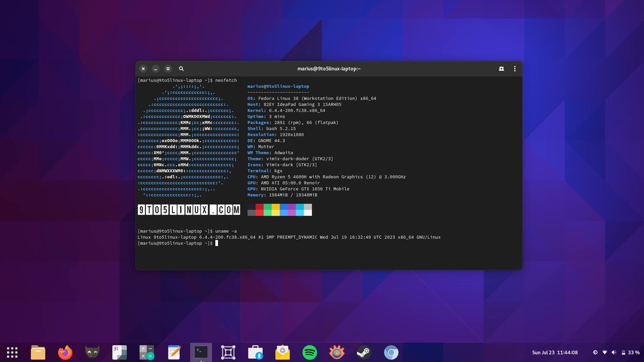Screen dimensions: 644x362
Task: Open the clock showing Sun Jul 23 11:44:08
Action: pyautogui.click(x=555, y=352)
